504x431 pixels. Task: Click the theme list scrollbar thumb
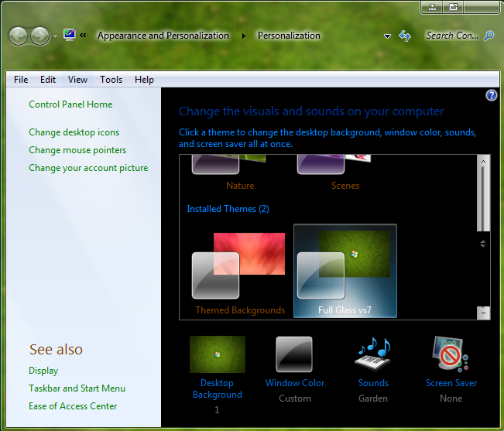pyautogui.click(x=483, y=199)
